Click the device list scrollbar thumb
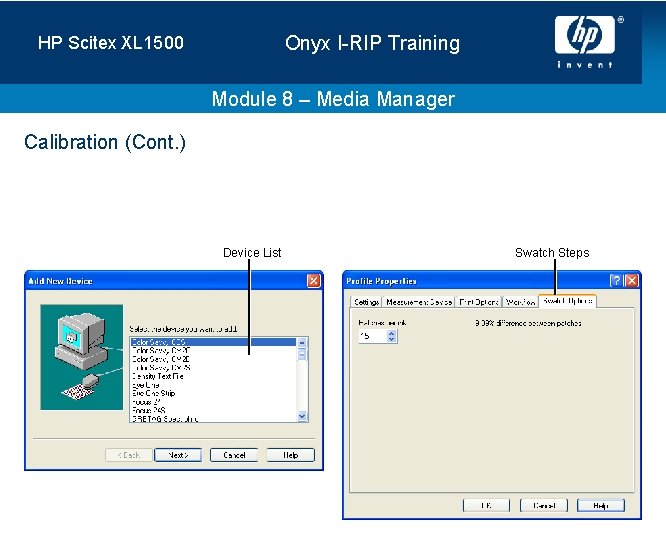The image size is (666, 539). 302,354
